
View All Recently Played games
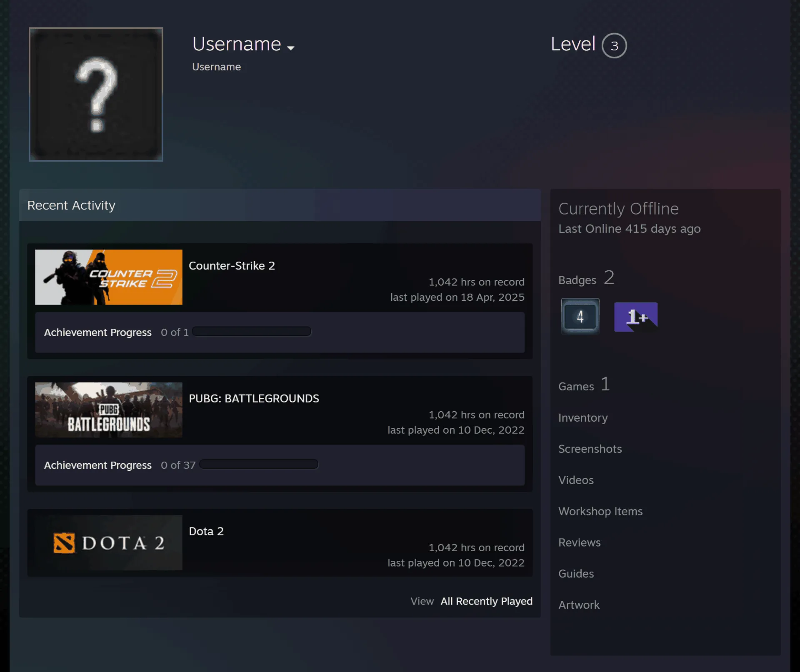(486, 601)
